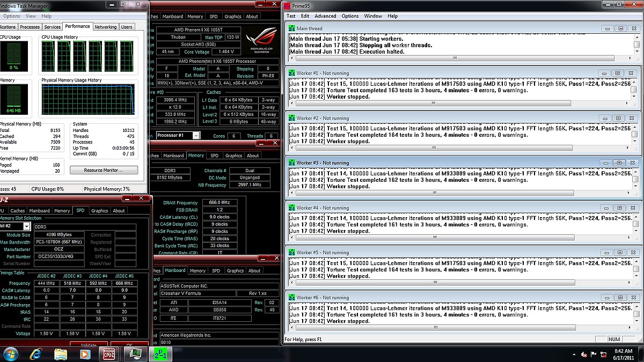Select Max Bandwidth PC3-10700H (667 MHz) field
Image resolution: width=644 pixels, height=362 pixels.
click(x=58, y=242)
